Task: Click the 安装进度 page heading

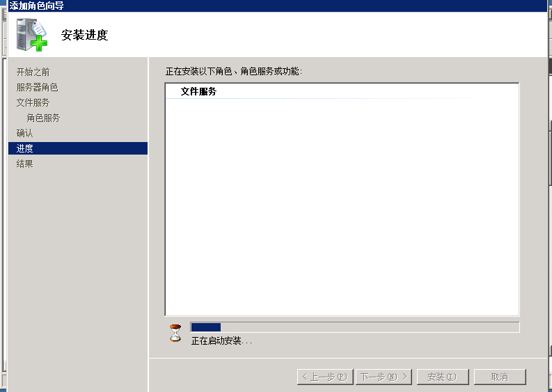Action: point(84,36)
